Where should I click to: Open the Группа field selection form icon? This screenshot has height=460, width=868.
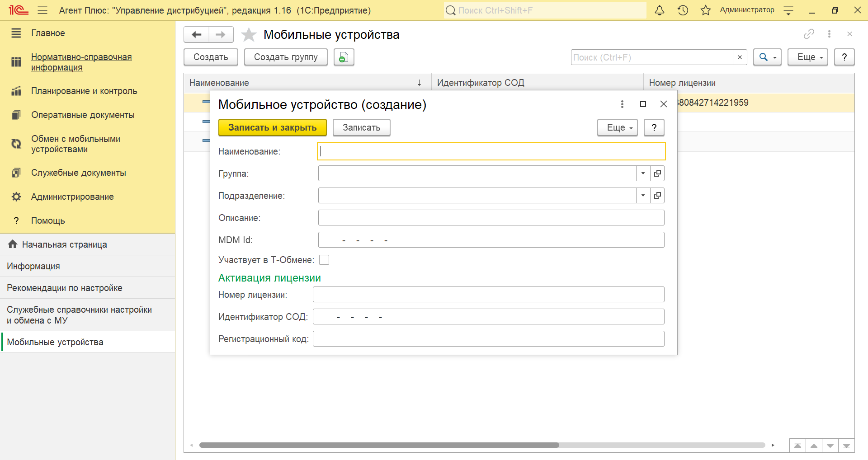[657, 174]
